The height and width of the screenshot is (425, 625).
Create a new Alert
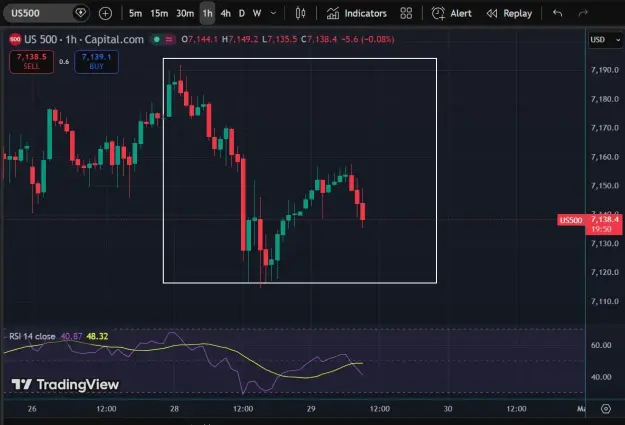click(452, 14)
